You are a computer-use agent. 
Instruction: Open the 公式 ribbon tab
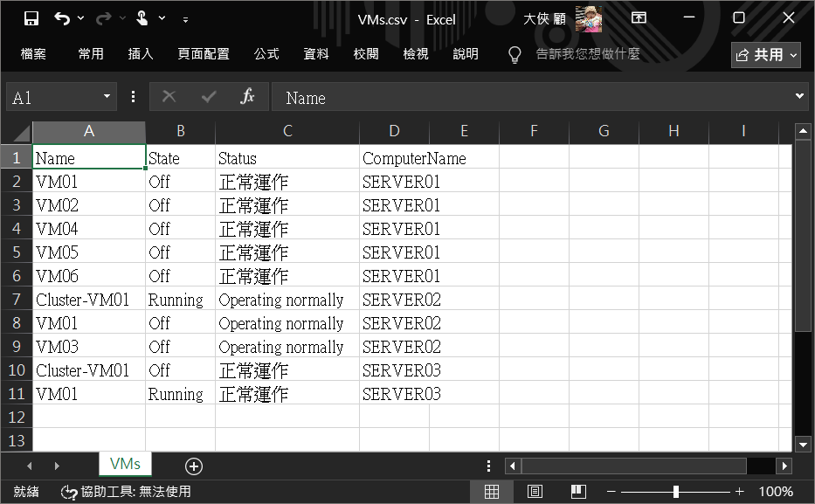tap(266, 54)
